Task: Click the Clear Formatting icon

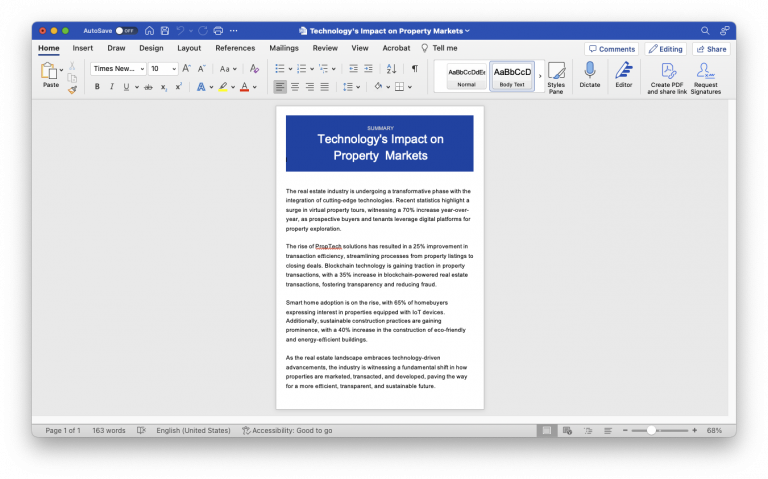Action: pos(254,69)
